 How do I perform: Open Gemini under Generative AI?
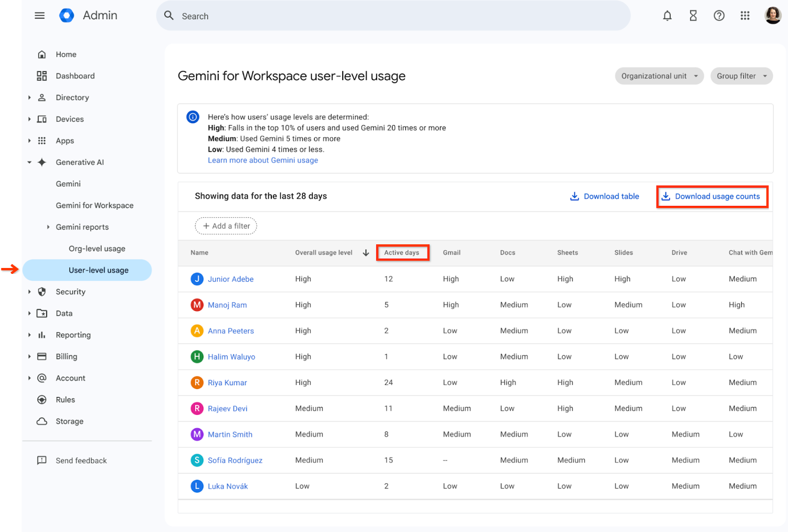(68, 184)
